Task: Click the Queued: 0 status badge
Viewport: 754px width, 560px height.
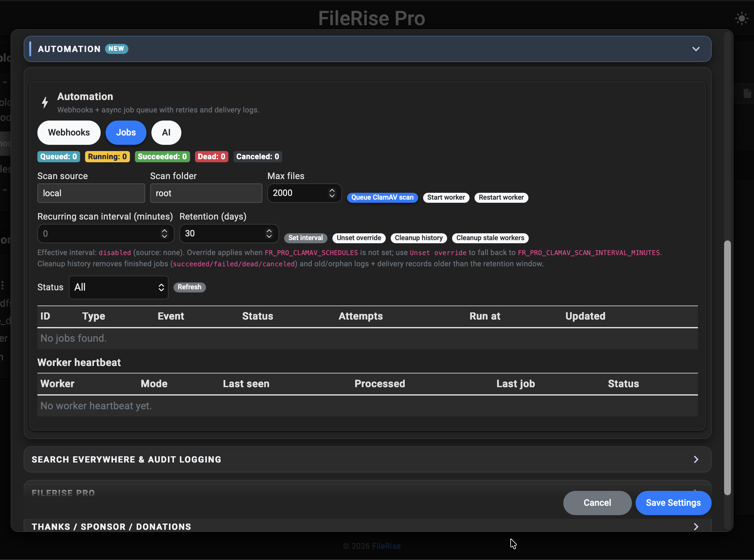Action: point(58,156)
